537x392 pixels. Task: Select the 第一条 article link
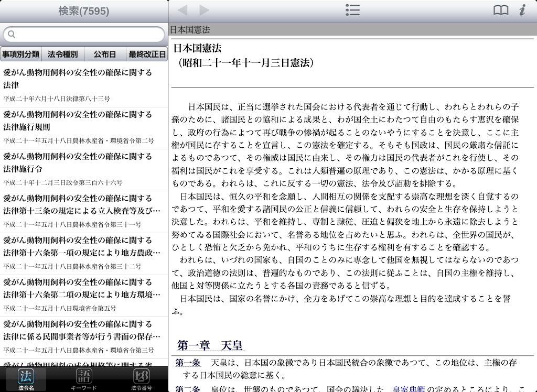click(188, 363)
